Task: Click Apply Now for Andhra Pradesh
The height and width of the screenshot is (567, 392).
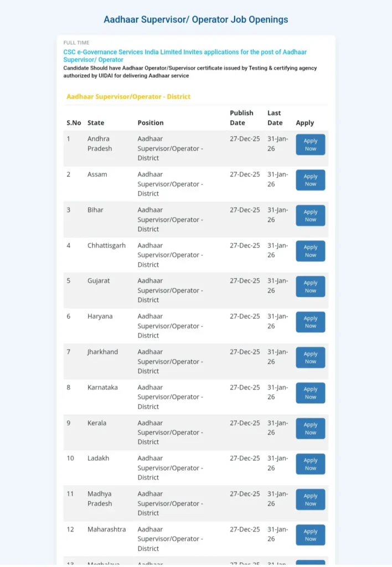Action: point(310,145)
